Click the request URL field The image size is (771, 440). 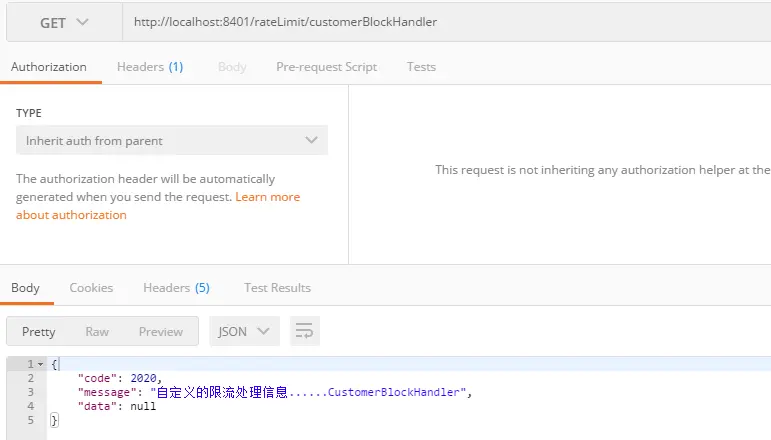point(446,22)
